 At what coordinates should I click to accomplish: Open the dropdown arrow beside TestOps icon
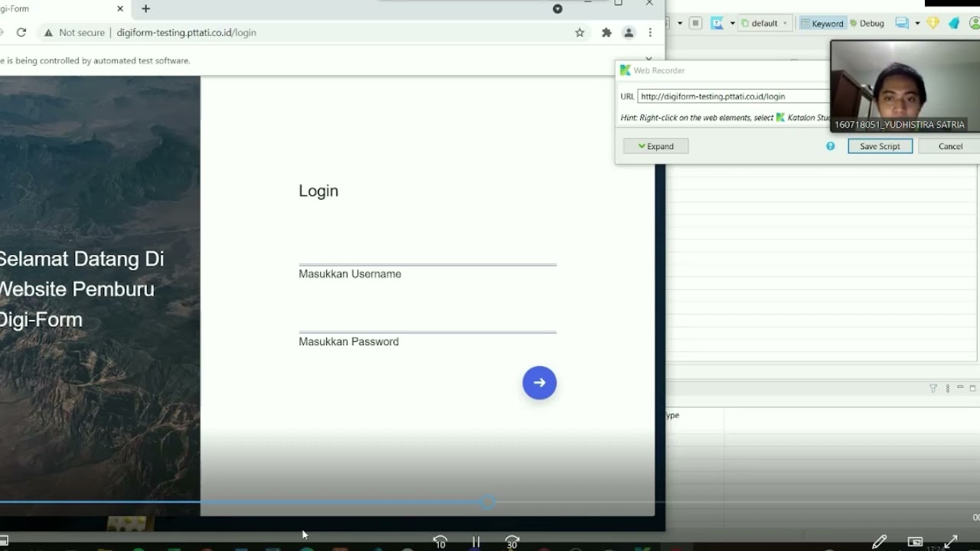(x=733, y=23)
